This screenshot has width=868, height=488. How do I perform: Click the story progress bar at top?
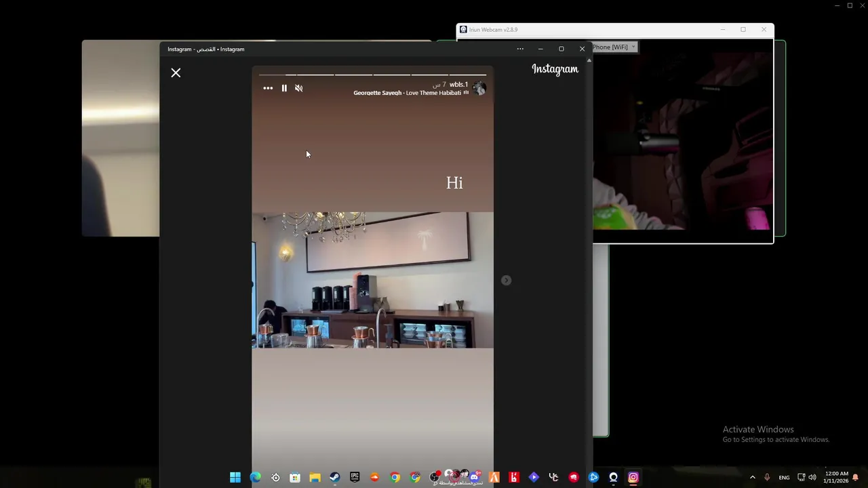[372, 74]
